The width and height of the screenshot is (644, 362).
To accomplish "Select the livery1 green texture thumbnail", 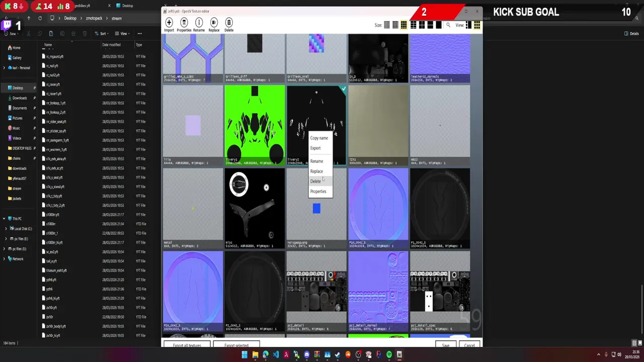I will (255, 125).
